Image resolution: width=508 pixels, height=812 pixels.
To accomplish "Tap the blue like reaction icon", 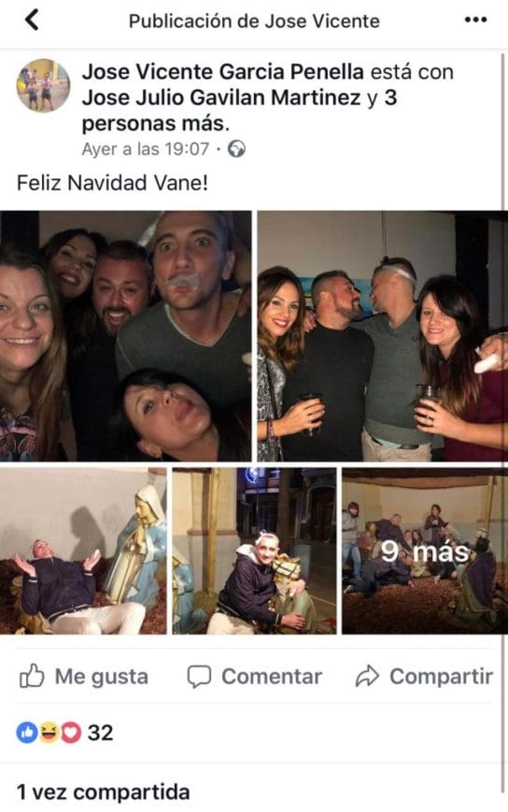I will (27, 733).
